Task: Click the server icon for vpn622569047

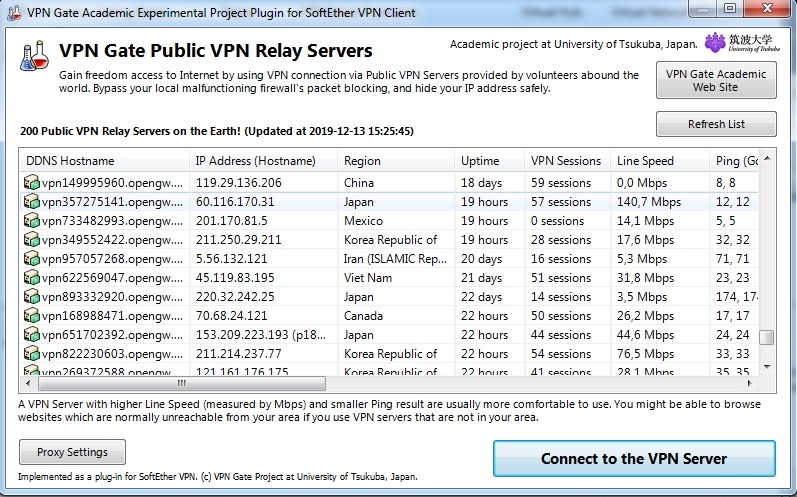Action: pos(32,277)
